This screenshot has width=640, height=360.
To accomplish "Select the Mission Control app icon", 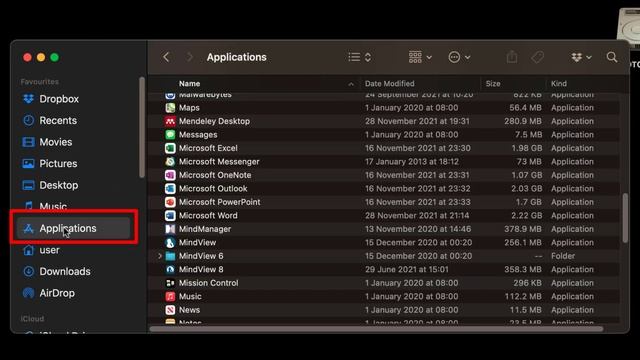I will coord(170,283).
